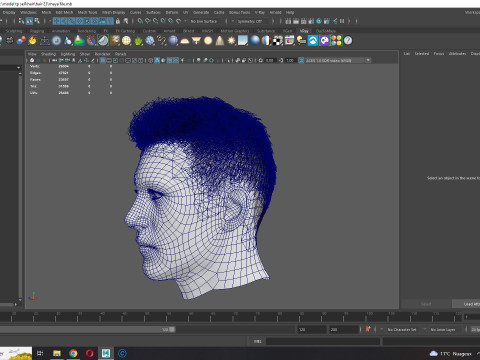Open the Mesh Display menu

click(113, 12)
